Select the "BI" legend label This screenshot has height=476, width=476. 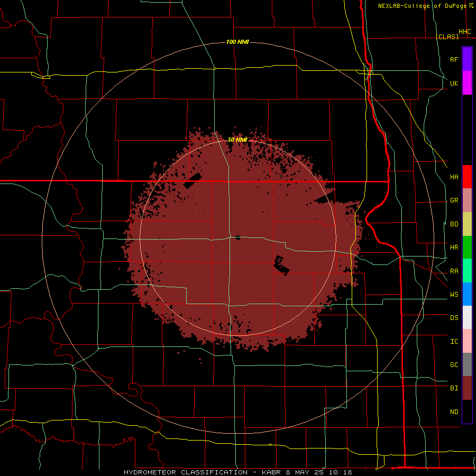pyautogui.click(x=454, y=388)
